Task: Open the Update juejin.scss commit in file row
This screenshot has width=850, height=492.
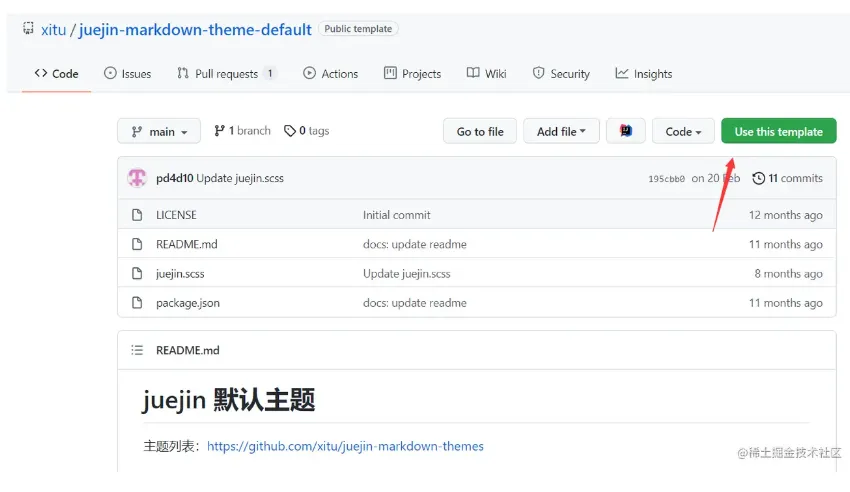Action: [x=407, y=274]
